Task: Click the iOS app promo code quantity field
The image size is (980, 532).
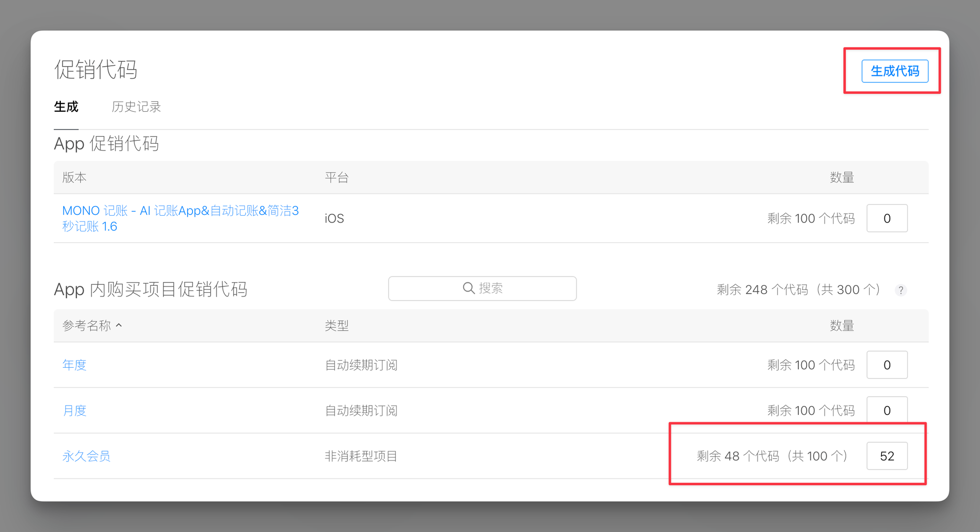Action: 887,218
